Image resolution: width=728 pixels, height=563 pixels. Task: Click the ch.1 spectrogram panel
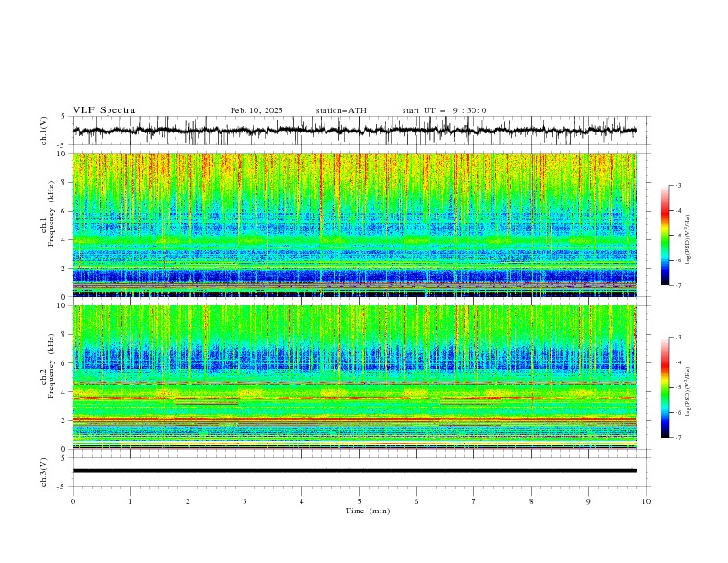[x=355, y=224]
